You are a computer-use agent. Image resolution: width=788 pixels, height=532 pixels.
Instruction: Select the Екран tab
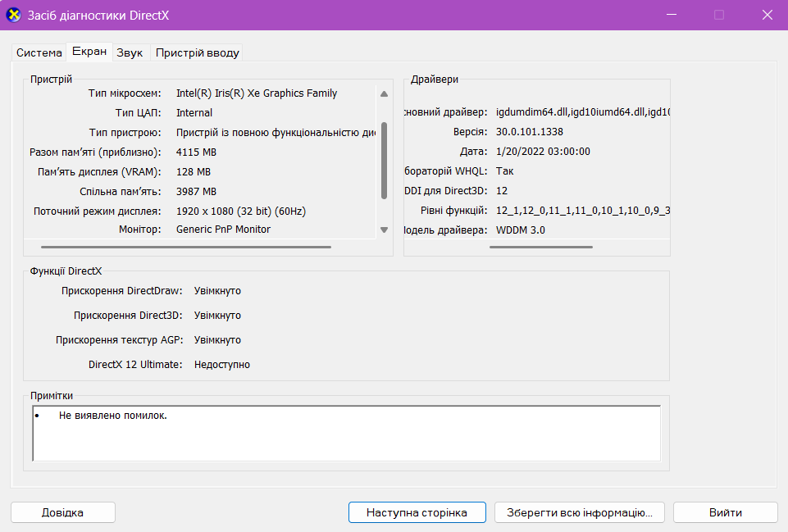coord(89,52)
